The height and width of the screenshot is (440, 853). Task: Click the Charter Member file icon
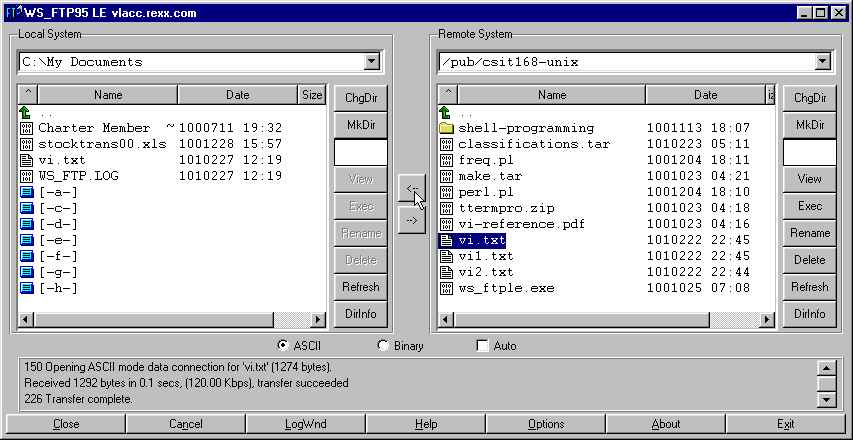click(x=26, y=128)
